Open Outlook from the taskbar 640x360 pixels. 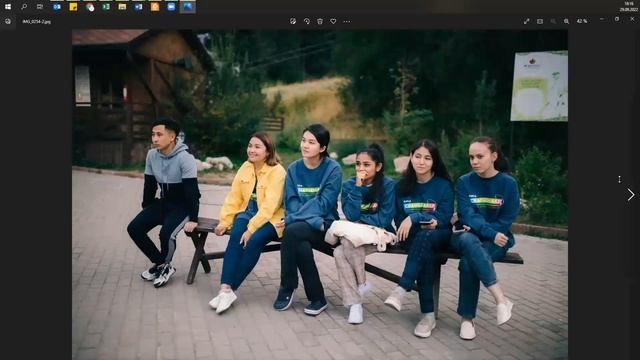[x=57, y=7]
